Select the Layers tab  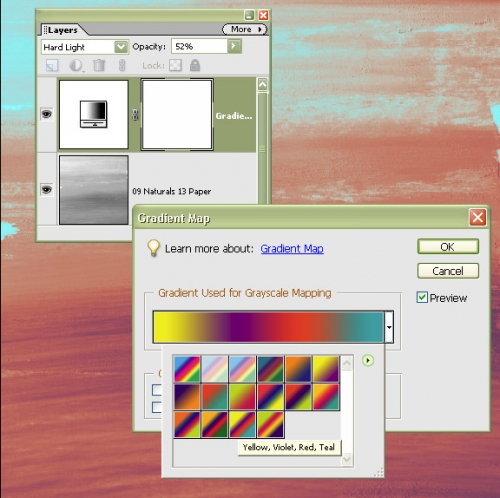click(x=62, y=30)
